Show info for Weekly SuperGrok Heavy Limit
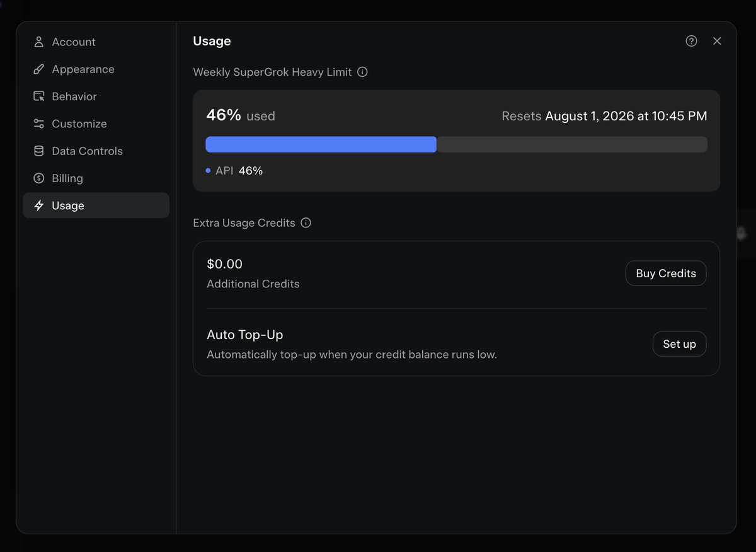The height and width of the screenshot is (552, 756). [x=362, y=72]
